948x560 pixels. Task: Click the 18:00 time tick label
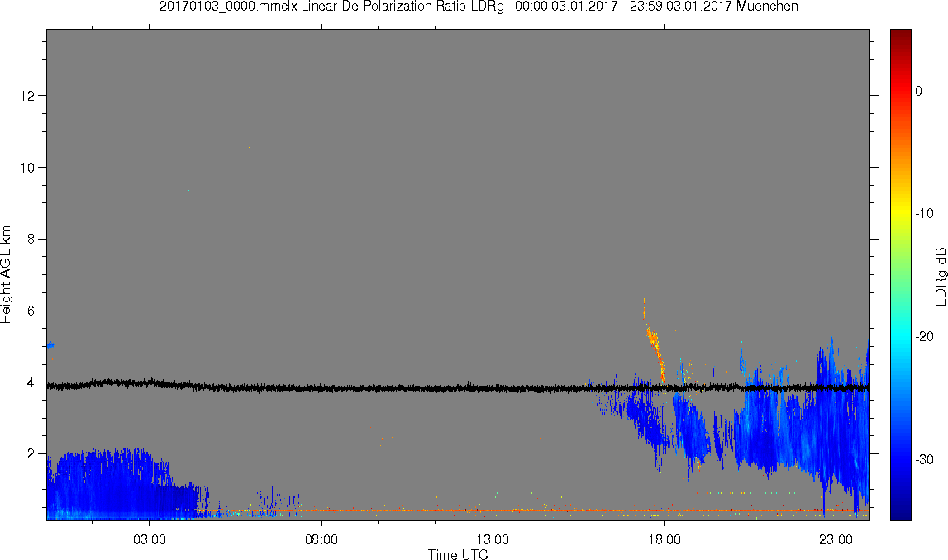point(665,539)
